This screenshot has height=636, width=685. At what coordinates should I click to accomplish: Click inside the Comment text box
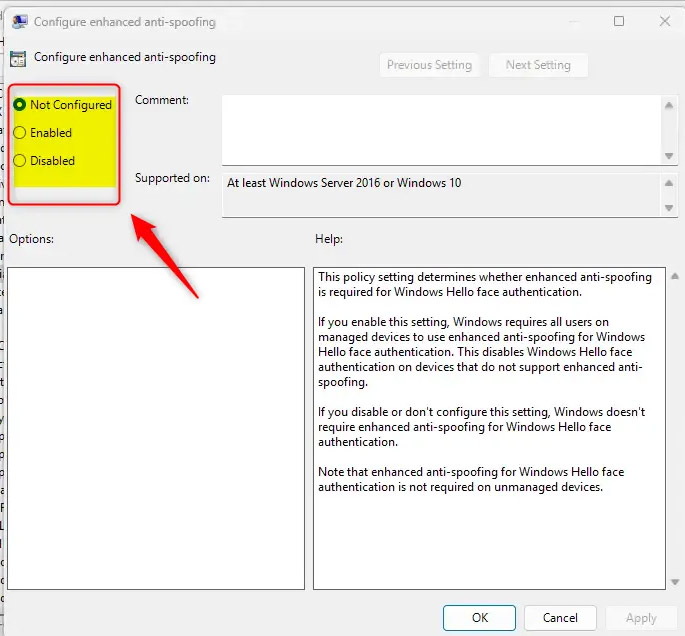441,130
